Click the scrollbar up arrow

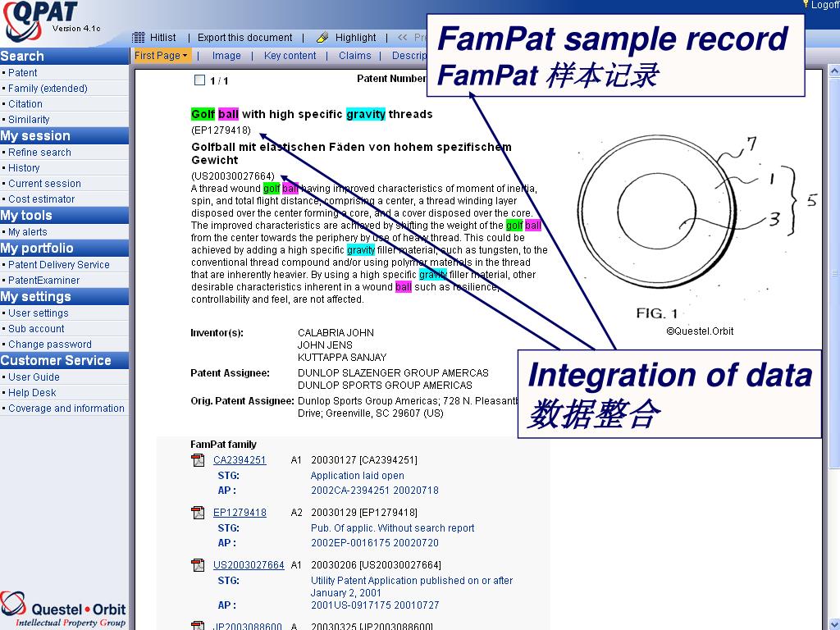pos(834,71)
